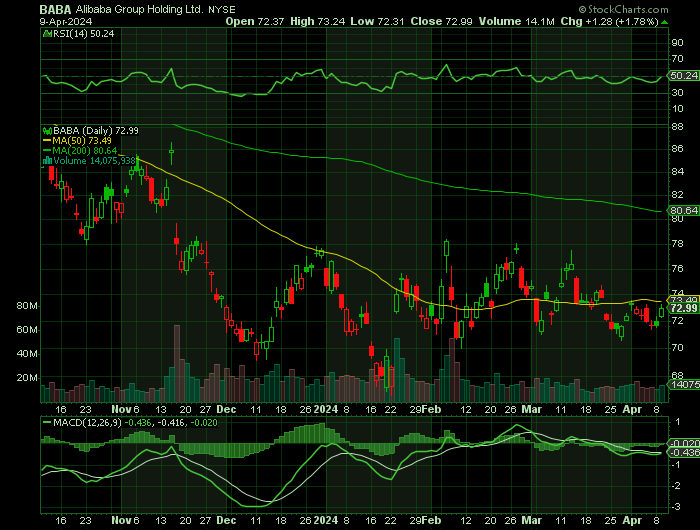Click the Volume 14.1M header value
The height and width of the screenshot is (530, 700).
517,21
